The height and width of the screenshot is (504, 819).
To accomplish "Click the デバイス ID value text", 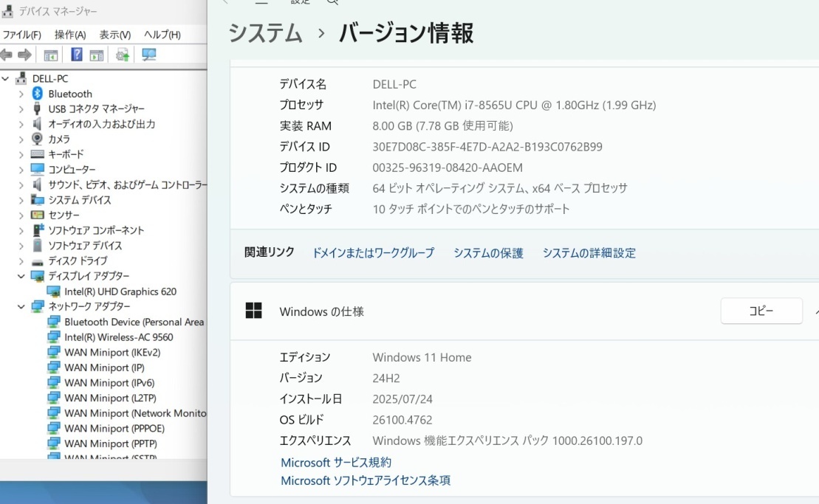I will tap(487, 147).
